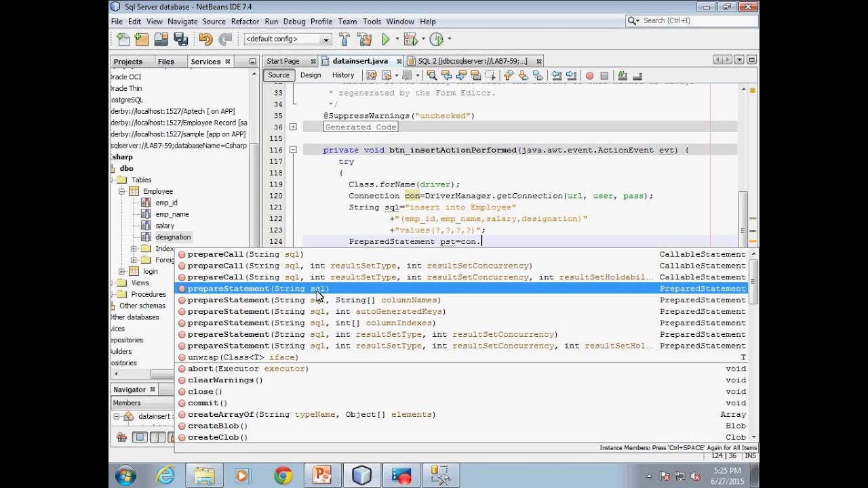
Task: Click the Build Project hammer icon
Action: [x=344, y=39]
